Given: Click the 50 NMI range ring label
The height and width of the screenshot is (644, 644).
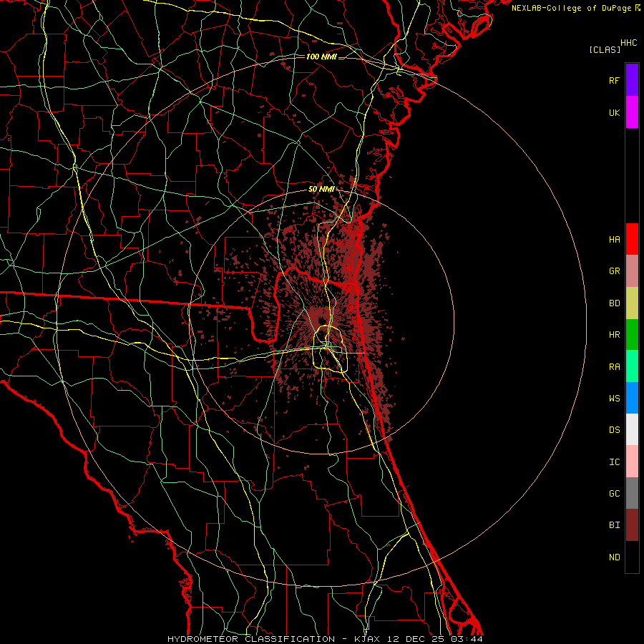Looking at the screenshot, I should 321,189.
